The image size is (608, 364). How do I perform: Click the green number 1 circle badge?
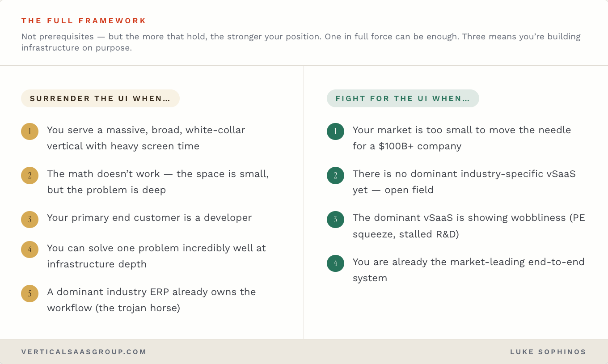(335, 131)
